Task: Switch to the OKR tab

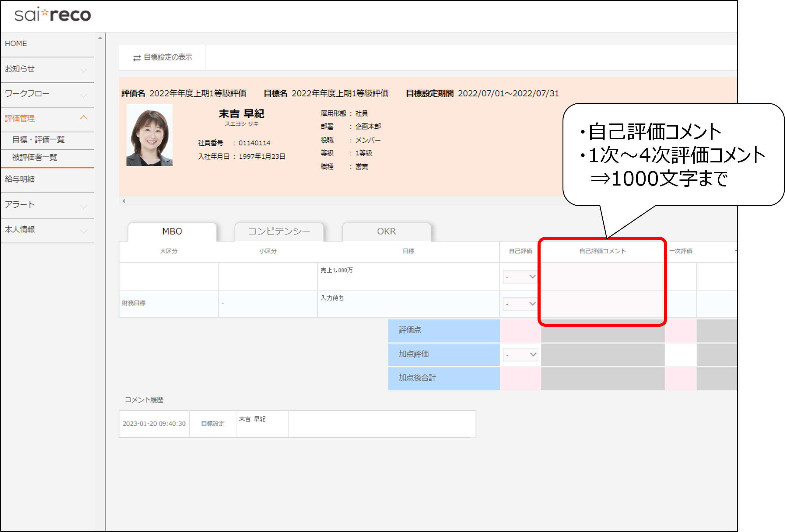Action: (x=387, y=231)
